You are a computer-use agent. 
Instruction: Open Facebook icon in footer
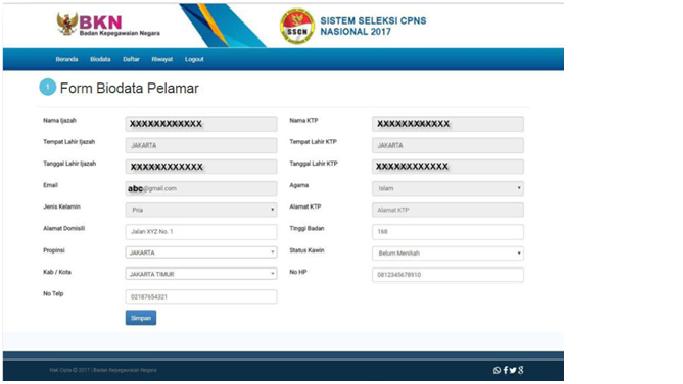tap(506, 370)
